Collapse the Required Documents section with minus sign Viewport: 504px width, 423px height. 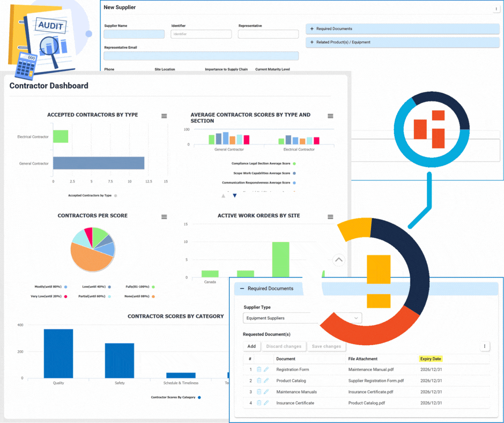click(242, 289)
